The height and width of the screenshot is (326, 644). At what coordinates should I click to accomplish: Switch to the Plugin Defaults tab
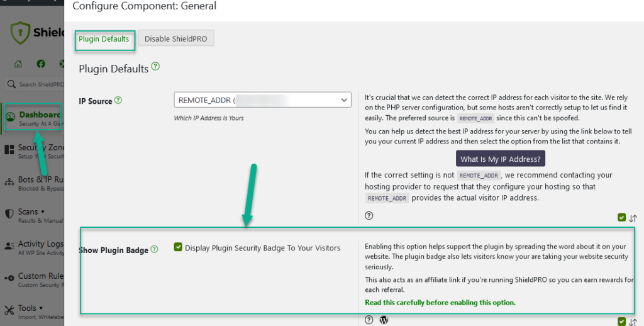tap(104, 39)
